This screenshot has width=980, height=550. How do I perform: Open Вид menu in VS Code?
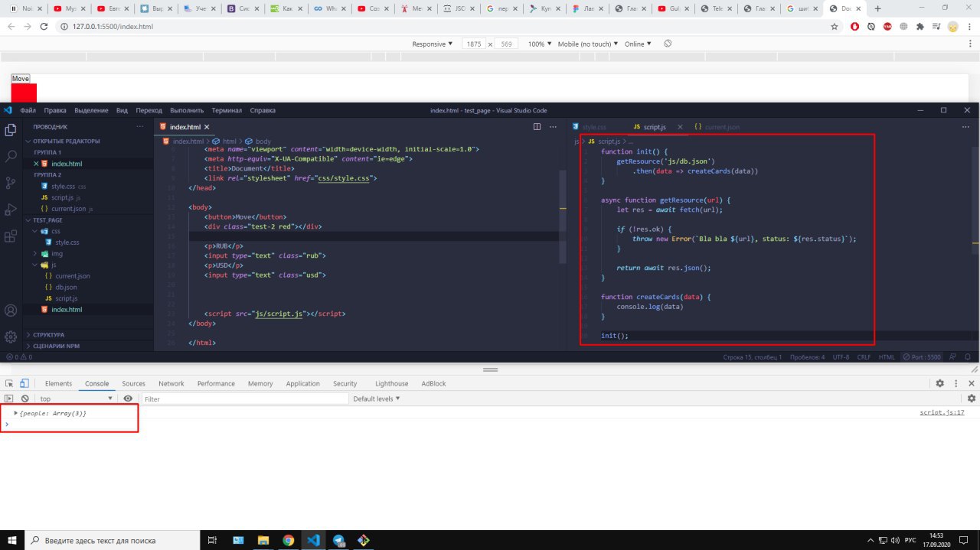pos(122,110)
